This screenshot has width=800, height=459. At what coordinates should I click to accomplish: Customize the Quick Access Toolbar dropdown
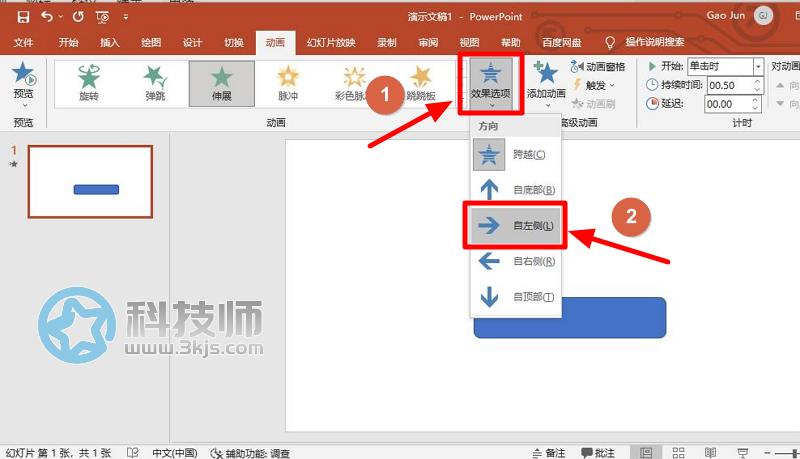coord(126,17)
